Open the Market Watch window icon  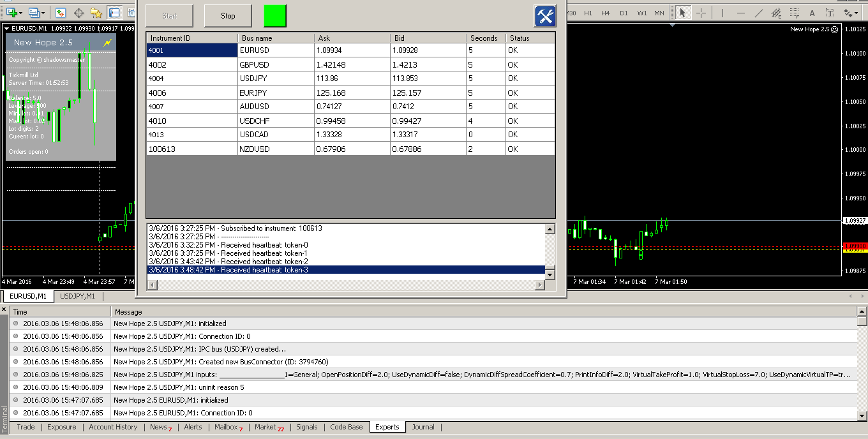click(60, 13)
